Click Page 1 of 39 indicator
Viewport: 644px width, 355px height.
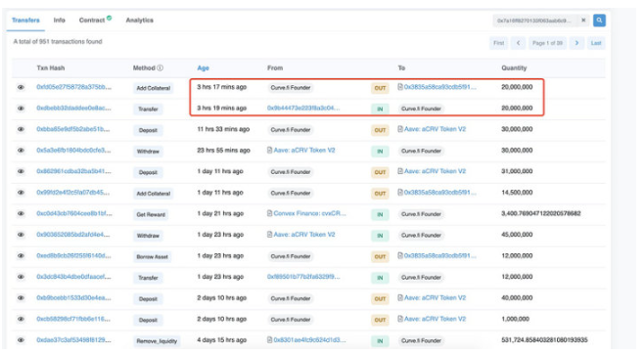pyautogui.click(x=547, y=43)
